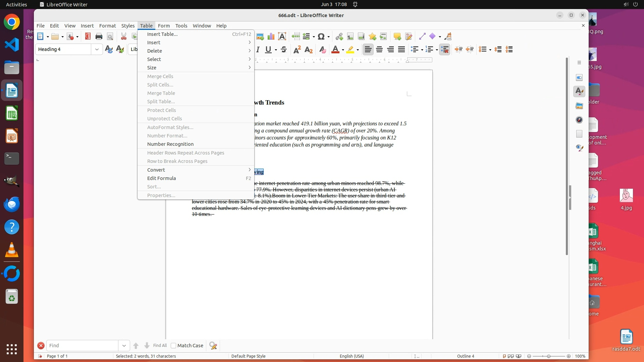This screenshot has width=644, height=362.
Task: Open the Format menu
Action: tap(107, 26)
